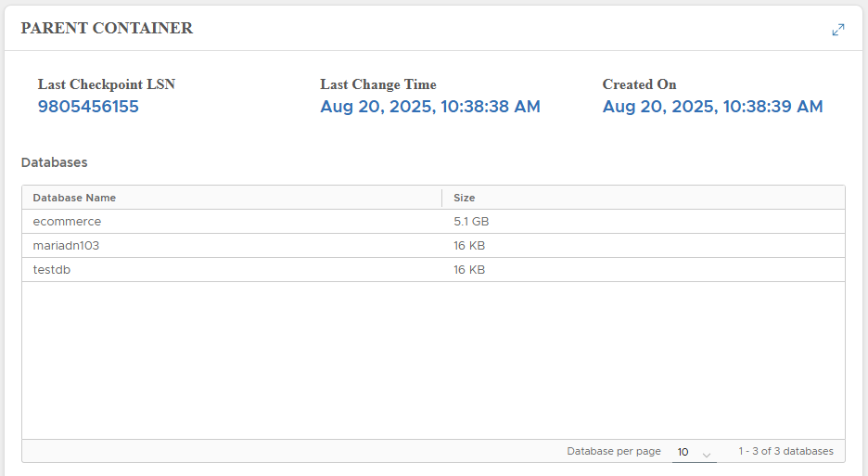Click the 5.1 GB size cell
The width and height of the screenshot is (868, 476).
click(470, 222)
